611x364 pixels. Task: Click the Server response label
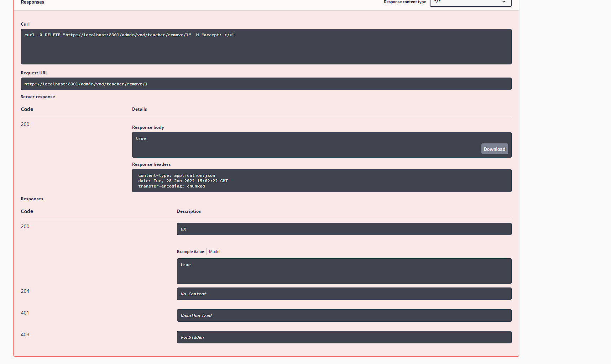coord(38,97)
